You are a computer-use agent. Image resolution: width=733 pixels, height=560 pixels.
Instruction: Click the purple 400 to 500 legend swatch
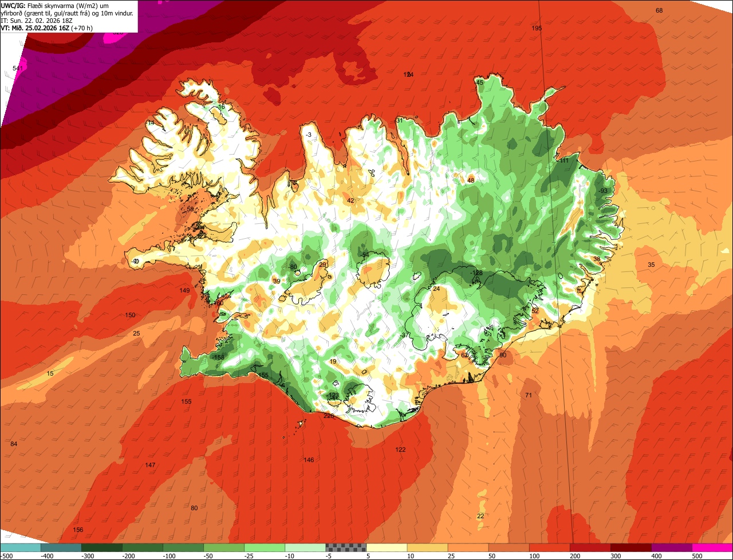click(671, 547)
